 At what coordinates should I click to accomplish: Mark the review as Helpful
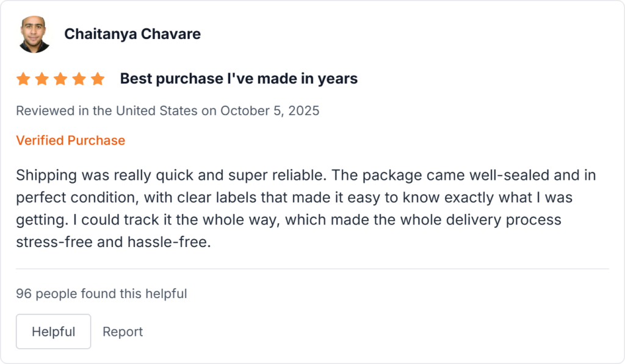[x=53, y=332]
